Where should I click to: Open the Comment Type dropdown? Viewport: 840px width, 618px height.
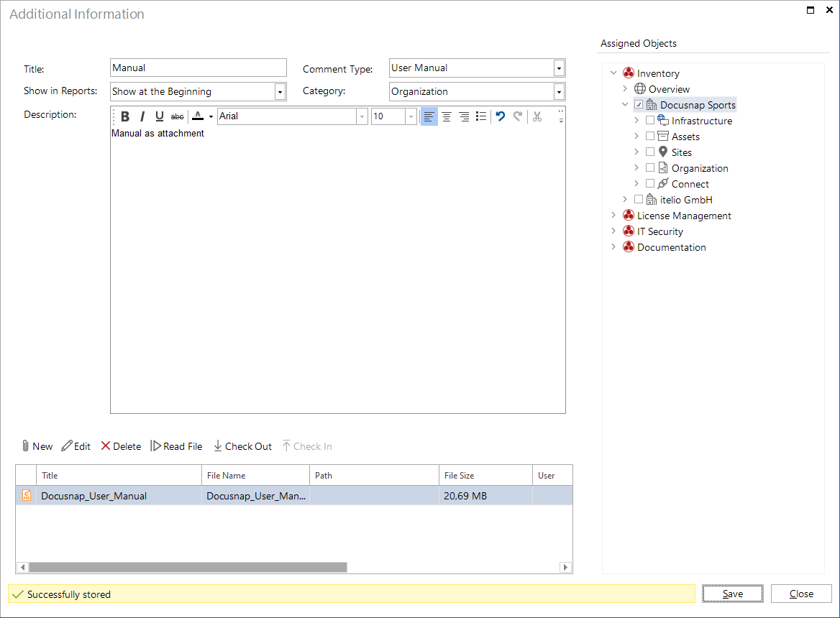pyautogui.click(x=559, y=68)
